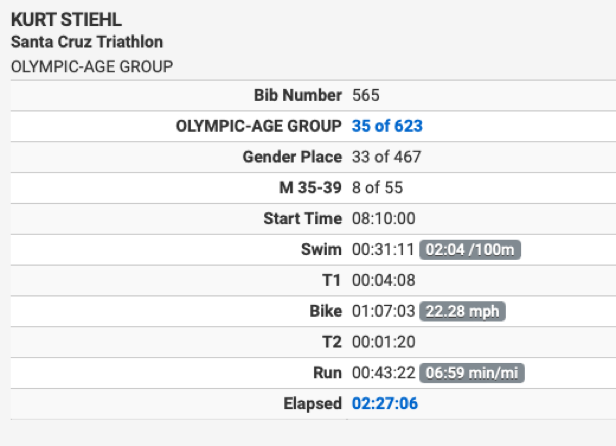The width and height of the screenshot is (616, 446).
Task: Click the 22.28 mph bike speed badge
Action: pyautogui.click(x=462, y=312)
